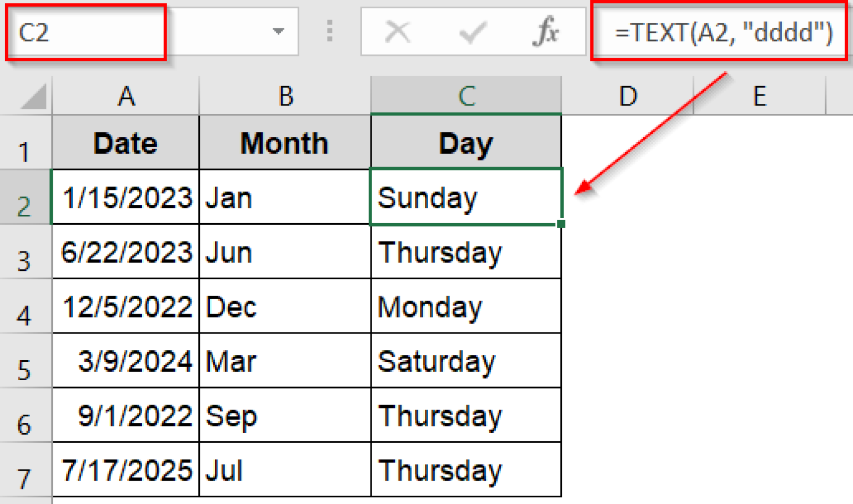Click the vertical ellipsis separator icon

pos(329,32)
